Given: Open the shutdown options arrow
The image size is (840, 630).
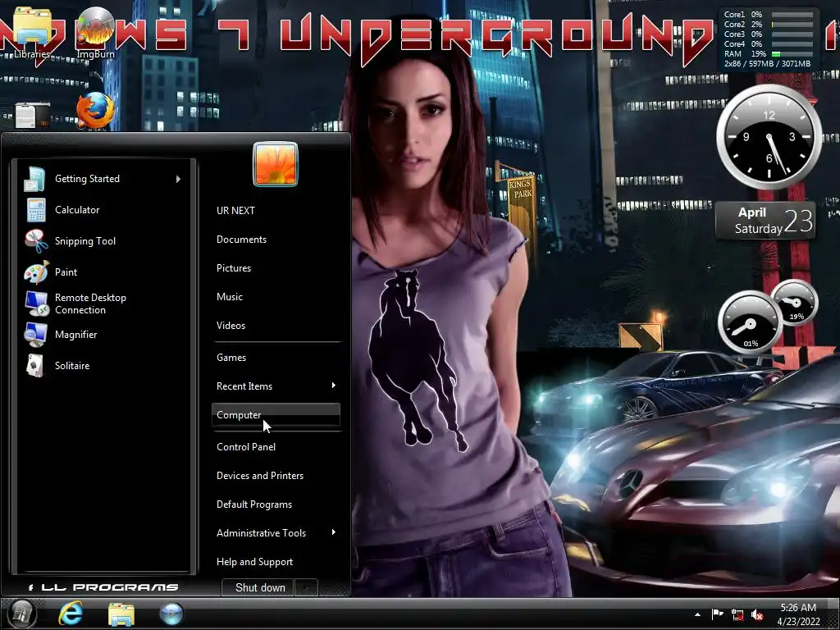Looking at the screenshot, I should pos(306,587).
